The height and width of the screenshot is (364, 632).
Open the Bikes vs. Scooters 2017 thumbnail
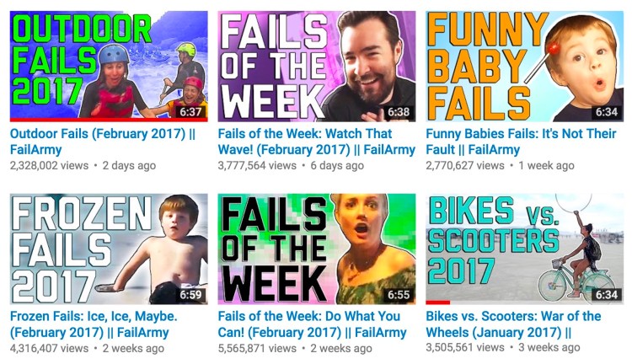(525, 249)
